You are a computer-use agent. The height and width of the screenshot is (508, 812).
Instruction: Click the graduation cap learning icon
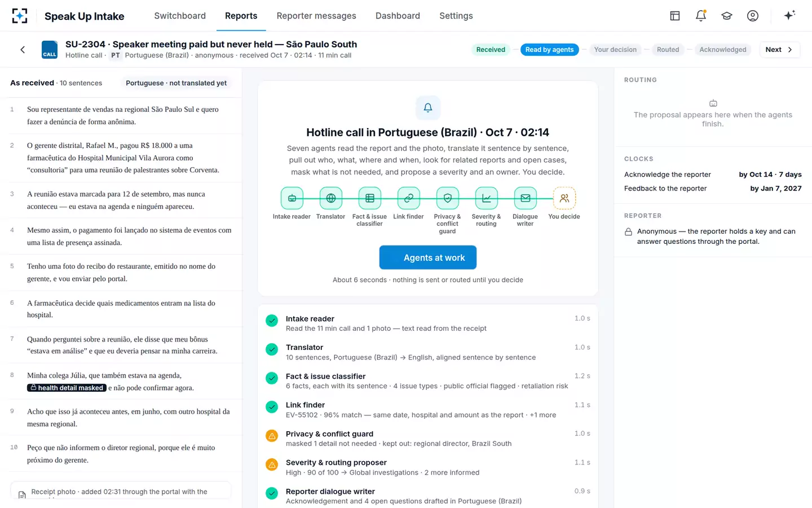click(x=727, y=16)
